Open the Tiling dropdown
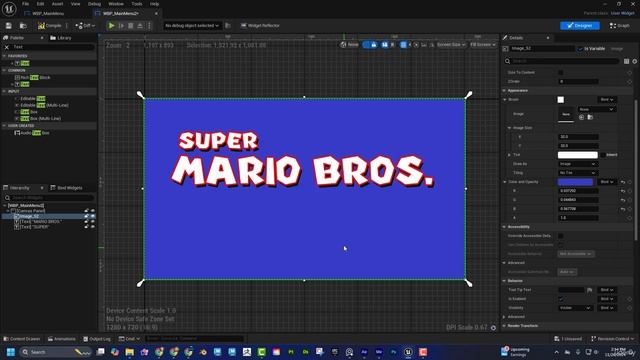The width and height of the screenshot is (640, 360). point(577,173)
